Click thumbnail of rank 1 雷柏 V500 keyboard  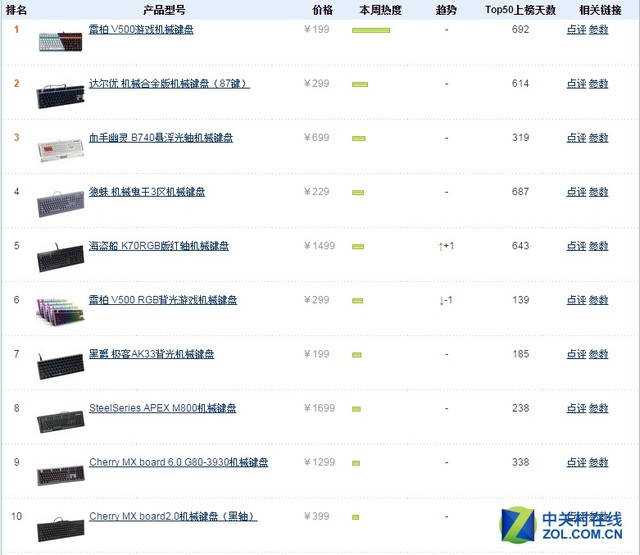pyautogui.click(x=60, y=42)
